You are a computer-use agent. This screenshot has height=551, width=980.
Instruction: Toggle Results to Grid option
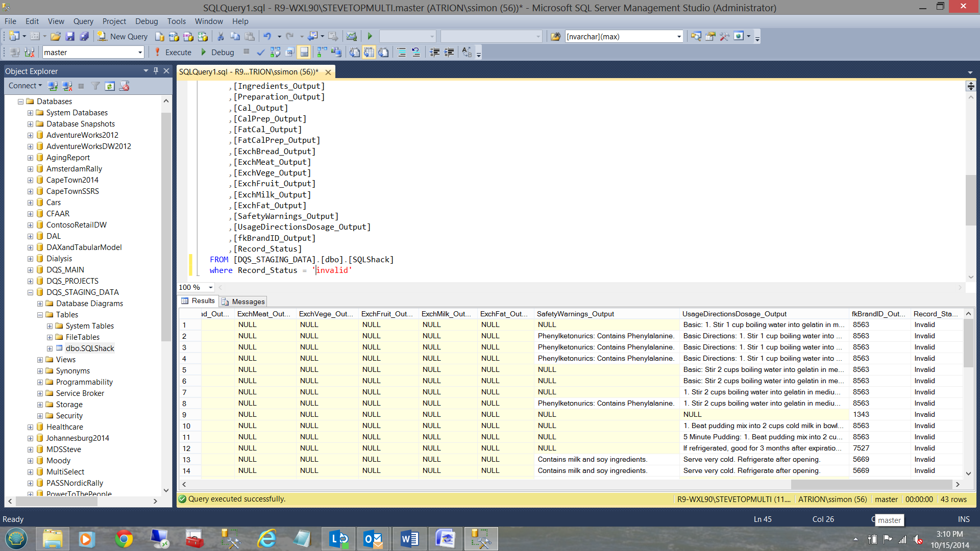369,52
